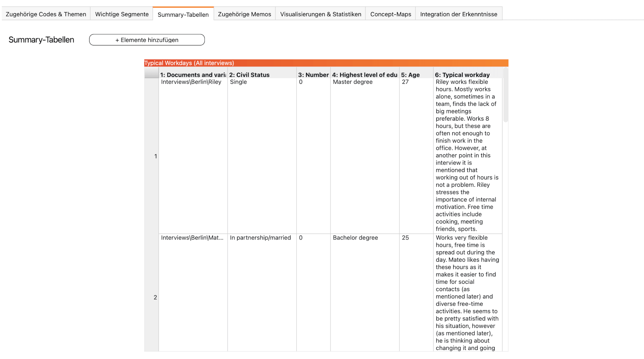The width and height of the screenshot is (644, 359).
Task: Click Riley's typical workday summary text
Action: point(468,155)
